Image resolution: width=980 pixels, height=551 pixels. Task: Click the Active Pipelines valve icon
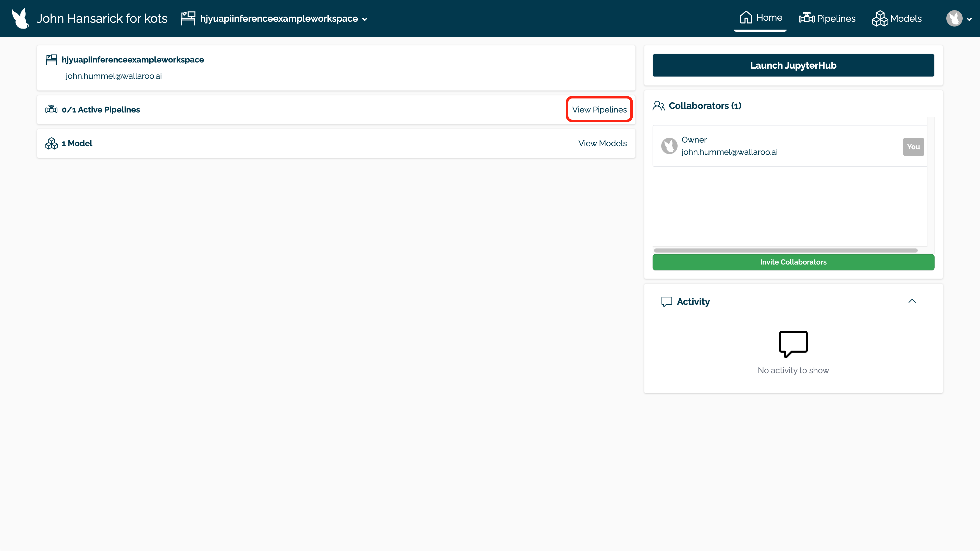tap(51, 109)
